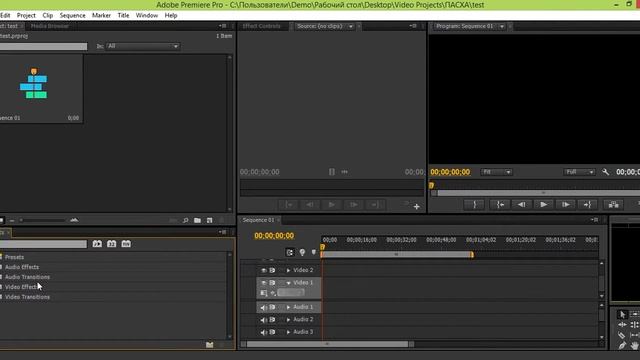The height and width of the screenshot is (360, 640).
Task: Filter effects by YUV icon
Action: (126, 244)
